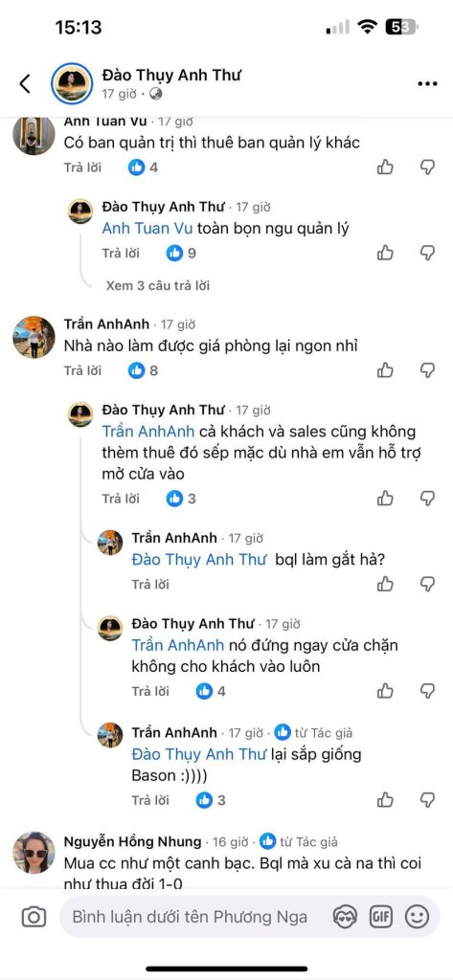
Task: Dislike Anh Tuan Vu's comment
Action: point(427,167)
